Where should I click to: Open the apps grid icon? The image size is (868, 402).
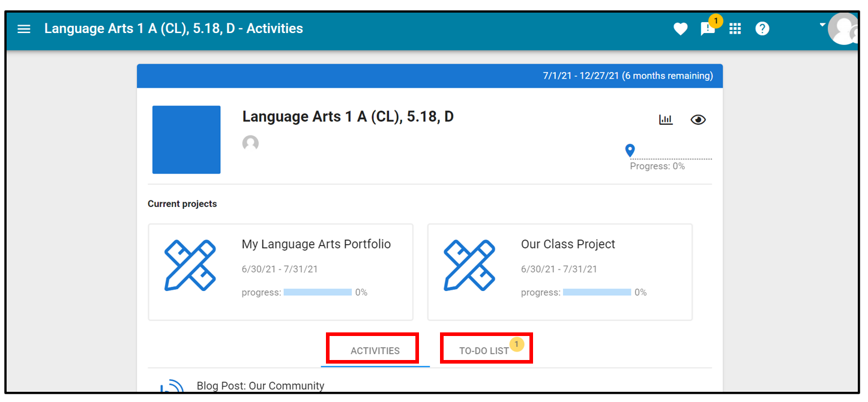[735, 29]
